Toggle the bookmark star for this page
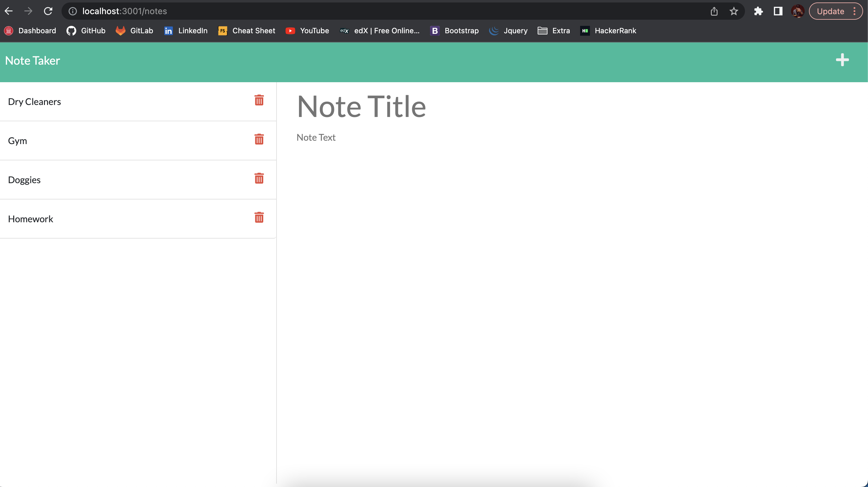868x487 pixels. click(734, 11)
